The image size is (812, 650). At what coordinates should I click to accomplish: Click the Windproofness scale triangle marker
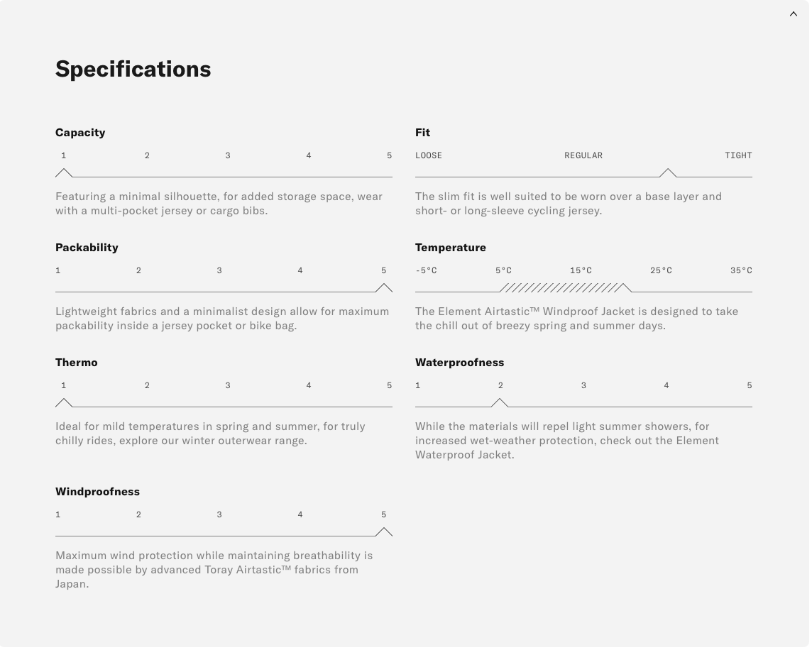point(384,532)
